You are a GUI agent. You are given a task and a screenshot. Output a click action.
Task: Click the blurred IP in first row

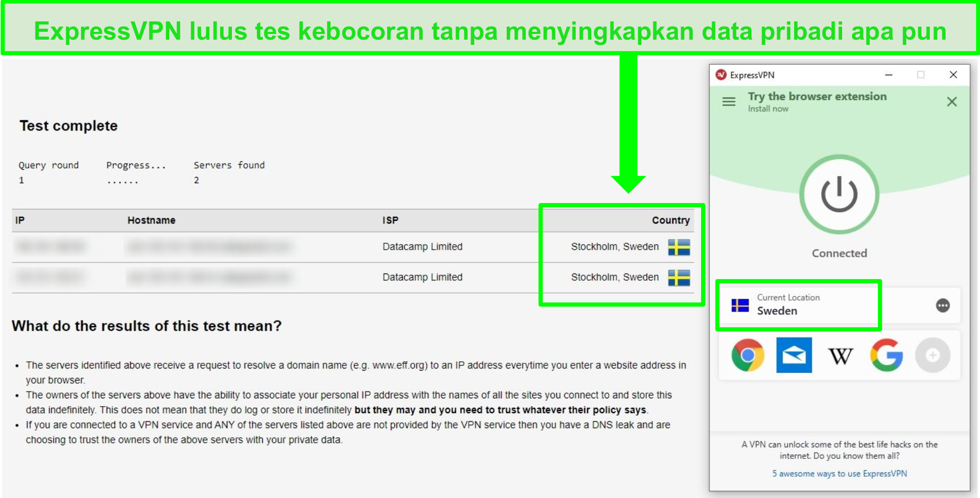coord(50,246)
